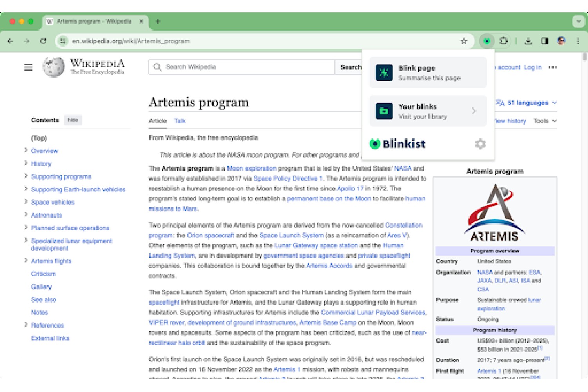The width and height of the screenshot is (588, 392).
Task: Bookmark this page with the star icon
Action: (x=464, y=41)
